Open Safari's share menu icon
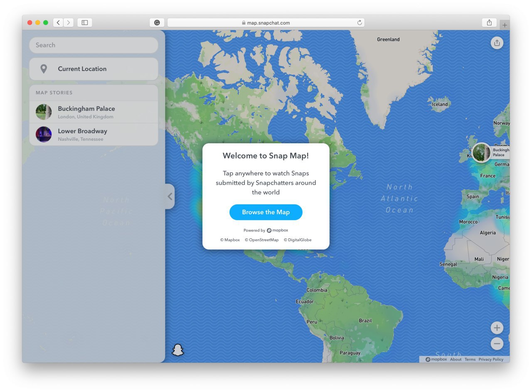Image resolution: width=532 pixels, height=392 pixels. (489, 22)
